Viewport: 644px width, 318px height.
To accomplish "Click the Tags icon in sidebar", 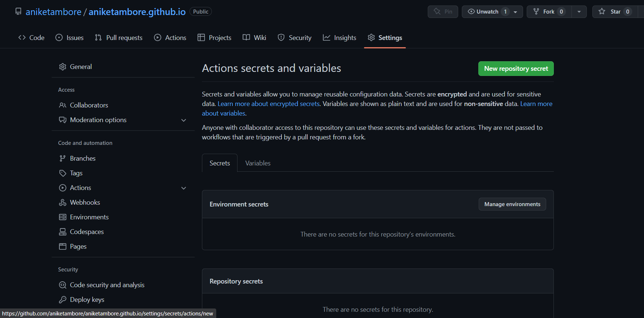I will [63, 173].
